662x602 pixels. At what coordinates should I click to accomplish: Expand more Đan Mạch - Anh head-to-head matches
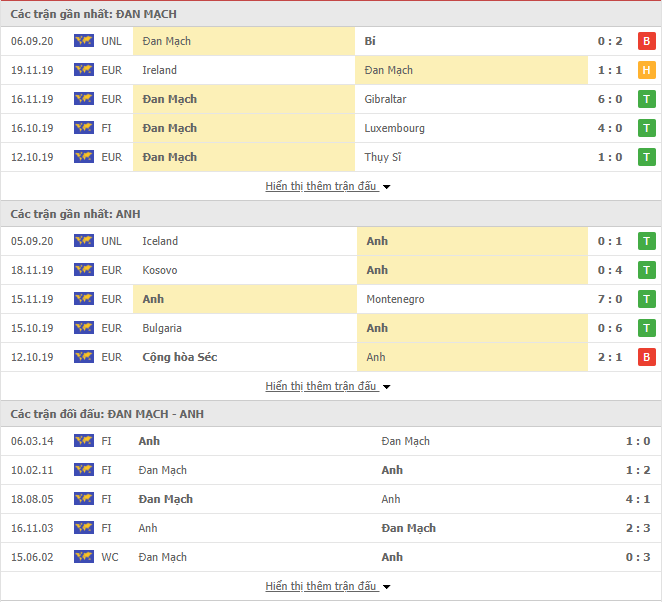pos(327,586)
